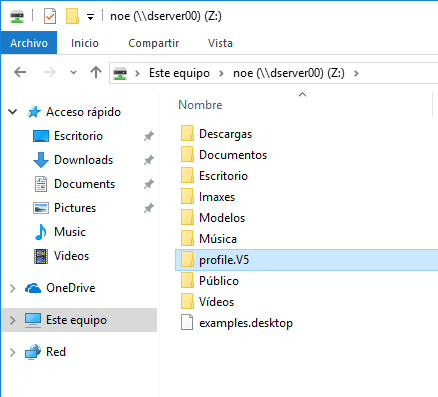Click the network drive icon in title bar
Image resolution: width=438 pixels, height=397 pixels.
17,16
